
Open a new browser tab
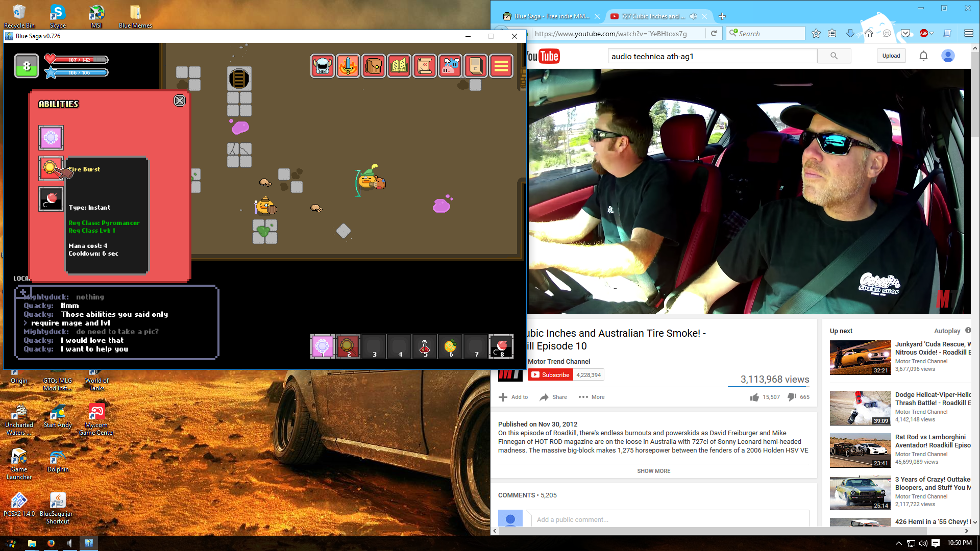point(722,16)
